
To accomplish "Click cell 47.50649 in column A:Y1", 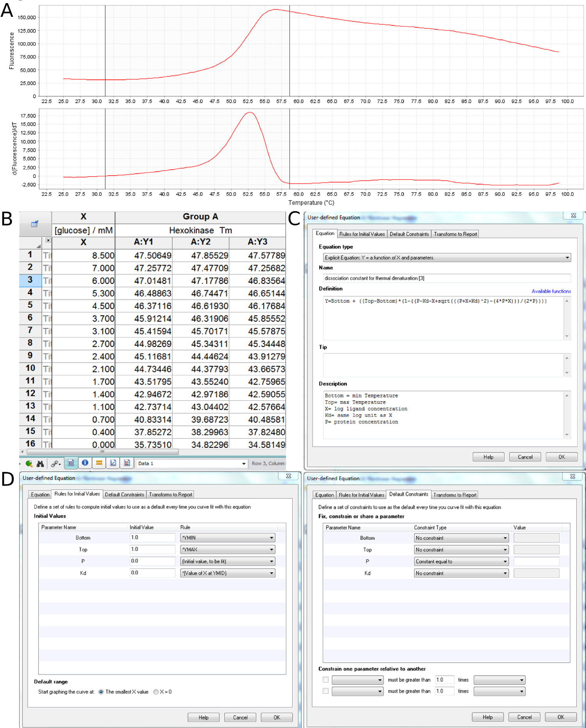I will click(143, 255).
